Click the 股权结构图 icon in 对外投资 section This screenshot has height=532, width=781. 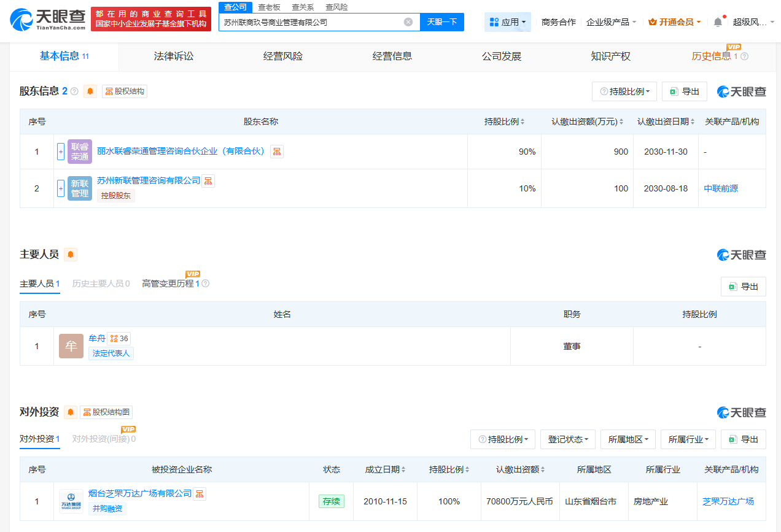(x=107, y=412)
